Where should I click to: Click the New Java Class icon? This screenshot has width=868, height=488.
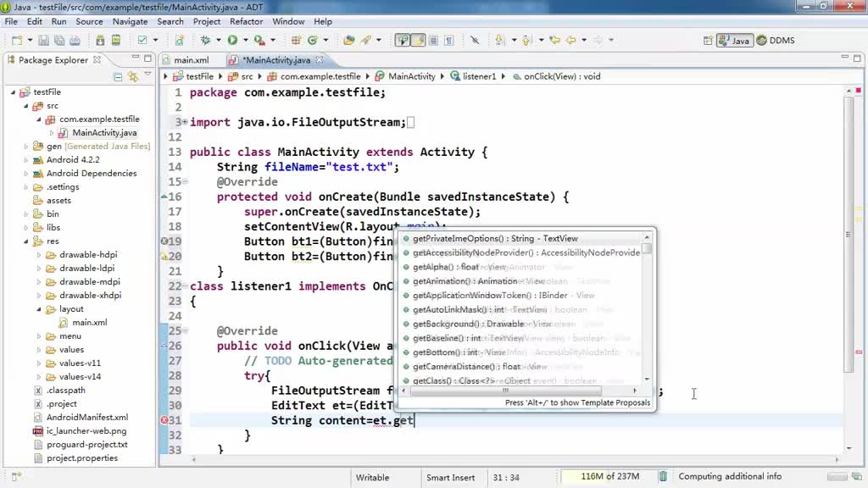312,41
